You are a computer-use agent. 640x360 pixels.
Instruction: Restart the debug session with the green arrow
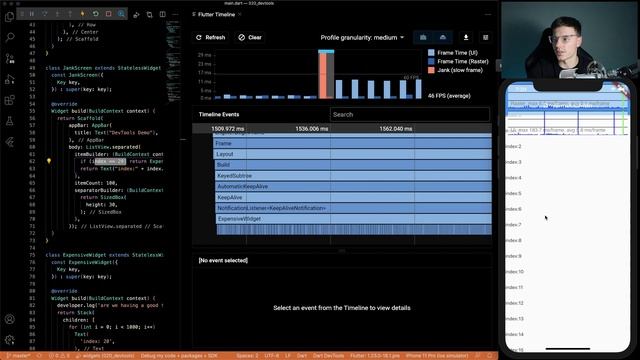[x=96, y=14]
